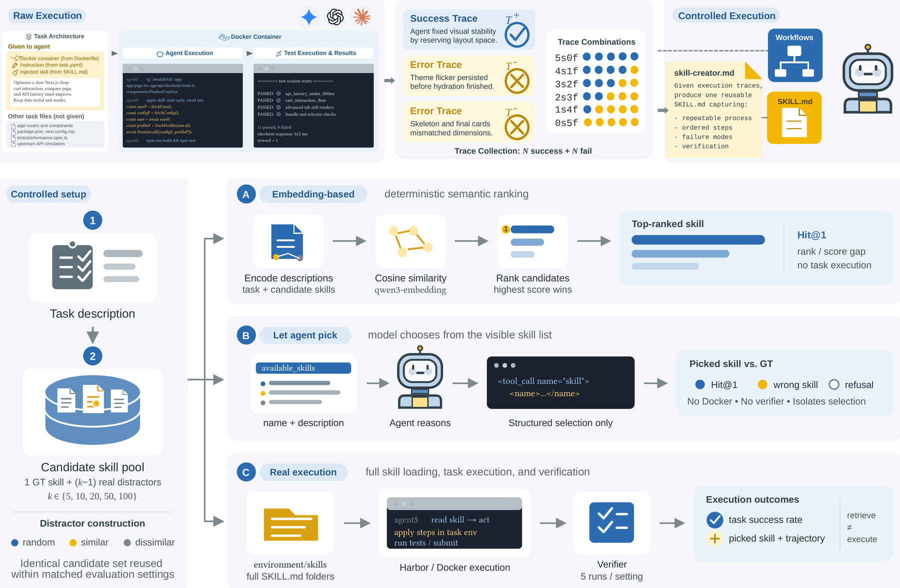Click the tool_call code terminal box
Screen dimensions: 900x588
(560, 382)
